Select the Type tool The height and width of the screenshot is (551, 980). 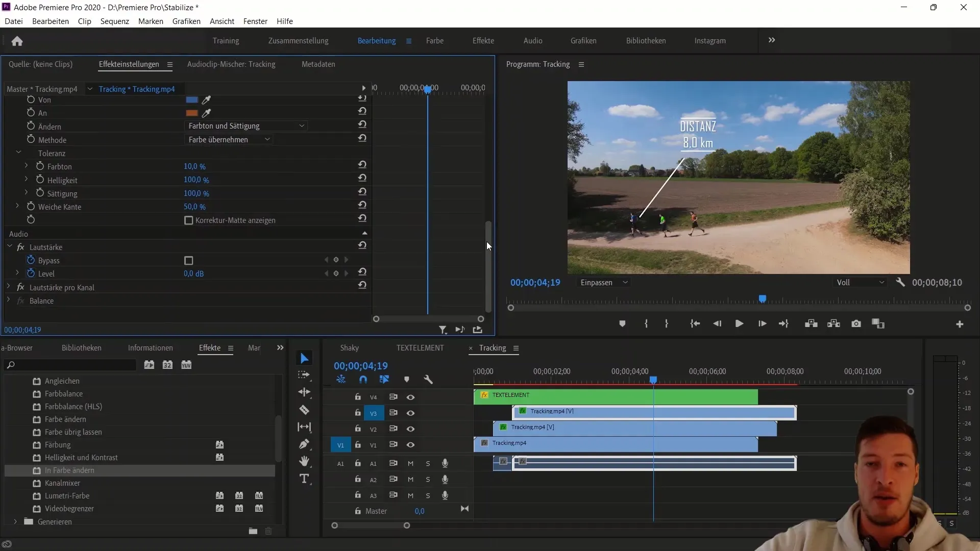304,479
